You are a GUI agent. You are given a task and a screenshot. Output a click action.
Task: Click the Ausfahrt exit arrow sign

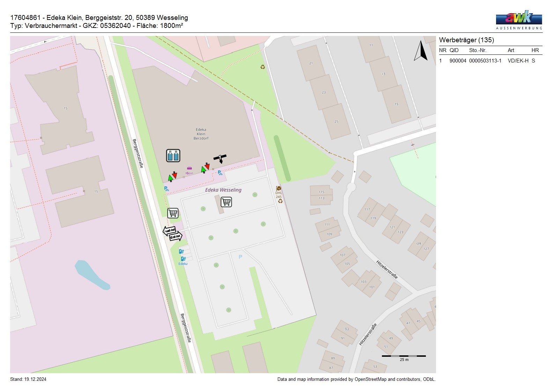[x=170, y=230]
